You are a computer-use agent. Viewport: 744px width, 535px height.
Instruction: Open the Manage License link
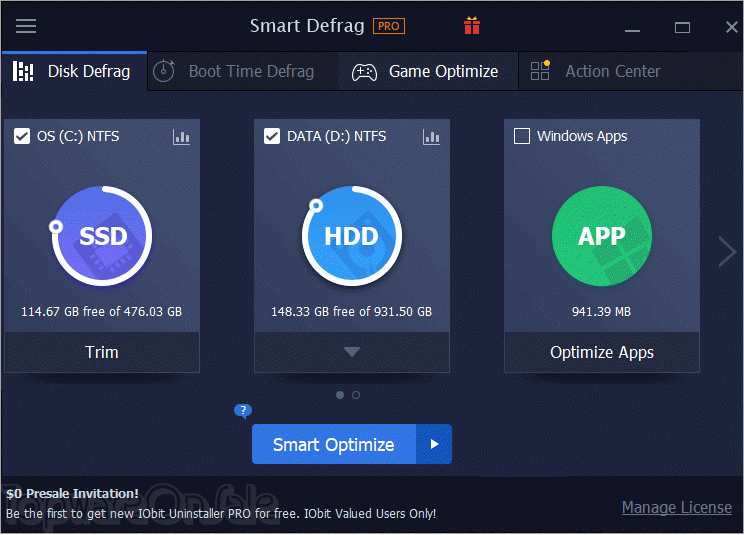(677, 507)
